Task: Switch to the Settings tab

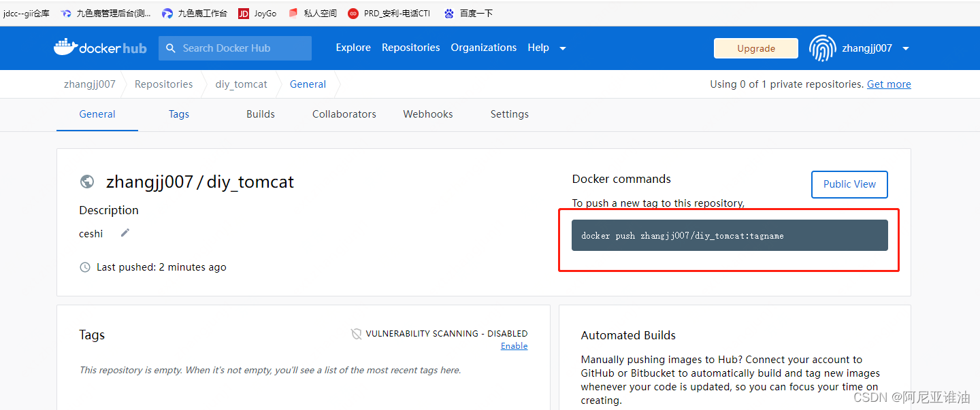Action: click(510, 114)
